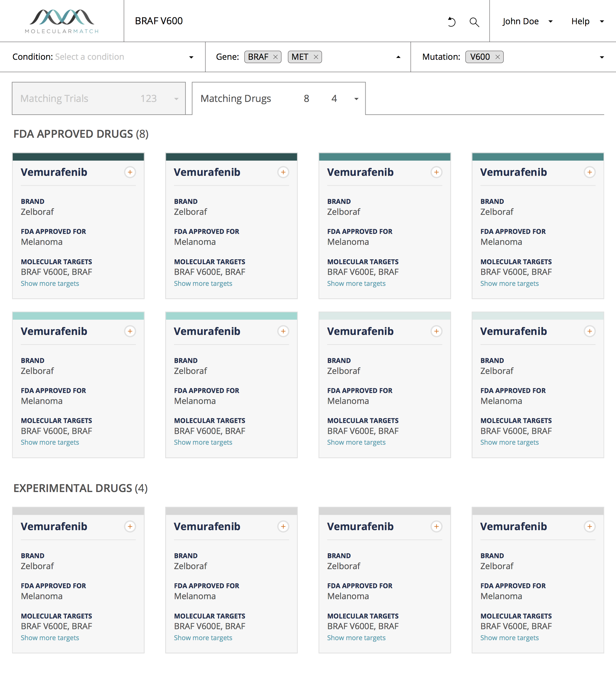Expand sixth FDA approved card's plus icon

(x=283, y=331)
